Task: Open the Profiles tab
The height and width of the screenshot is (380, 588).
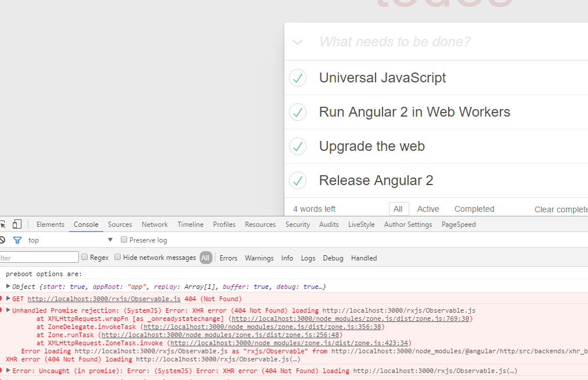Action: (x=224, y=225)
